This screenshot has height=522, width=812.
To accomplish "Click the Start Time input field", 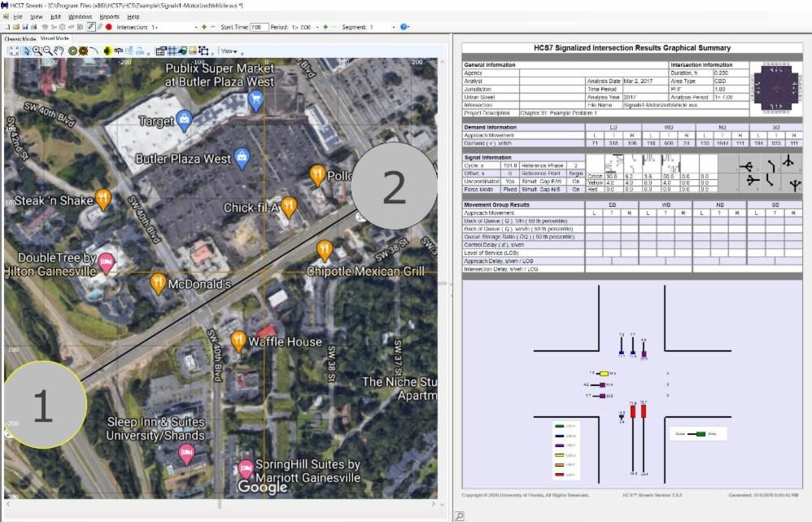I will [x=259, y=27].
